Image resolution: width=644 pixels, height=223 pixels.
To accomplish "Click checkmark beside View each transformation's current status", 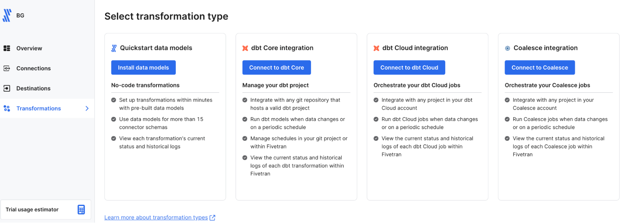I will click(114, 138).
